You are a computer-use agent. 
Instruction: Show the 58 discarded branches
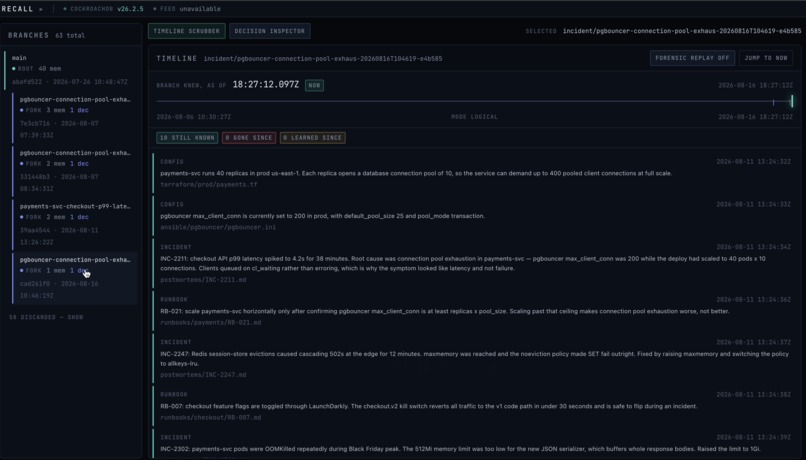point(46,317)
